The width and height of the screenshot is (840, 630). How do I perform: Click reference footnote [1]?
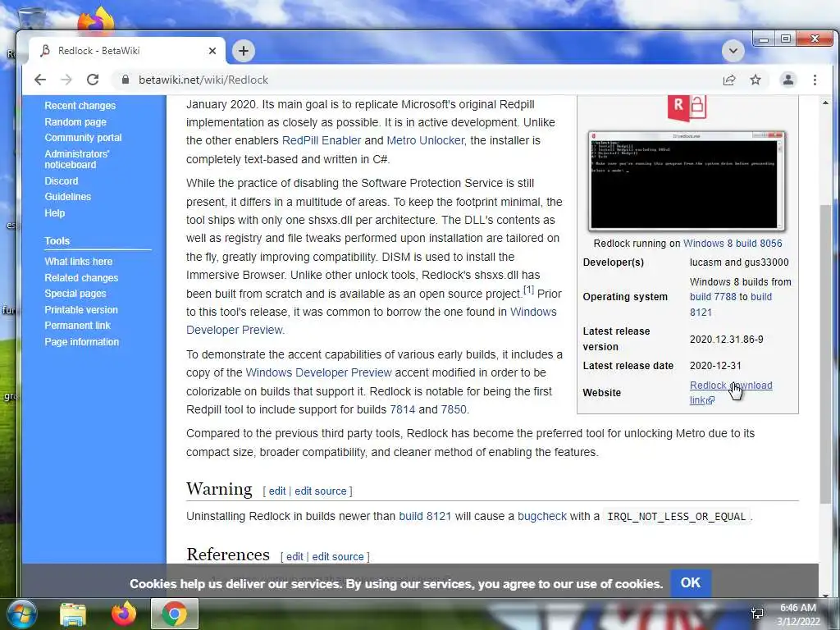tap(529, 290)
